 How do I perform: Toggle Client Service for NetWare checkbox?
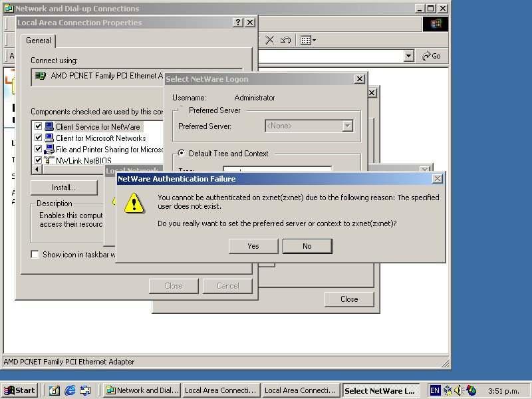pyautogui.click(x=38, y=126)
